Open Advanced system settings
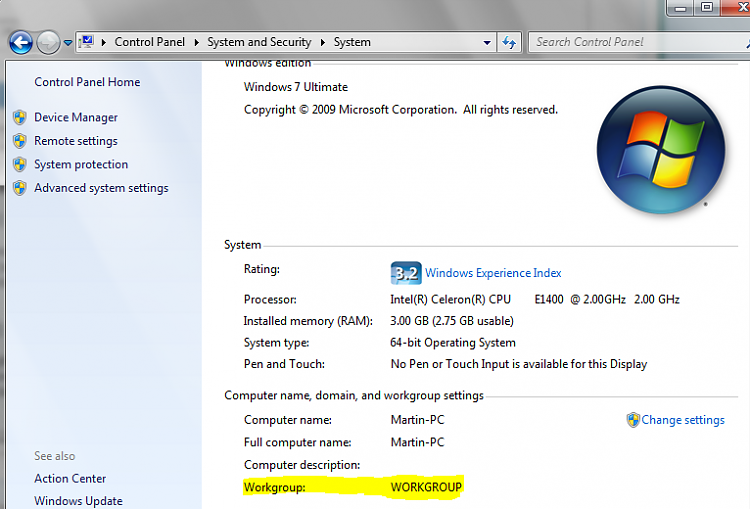The image size is (750, 509). [101, 188]
